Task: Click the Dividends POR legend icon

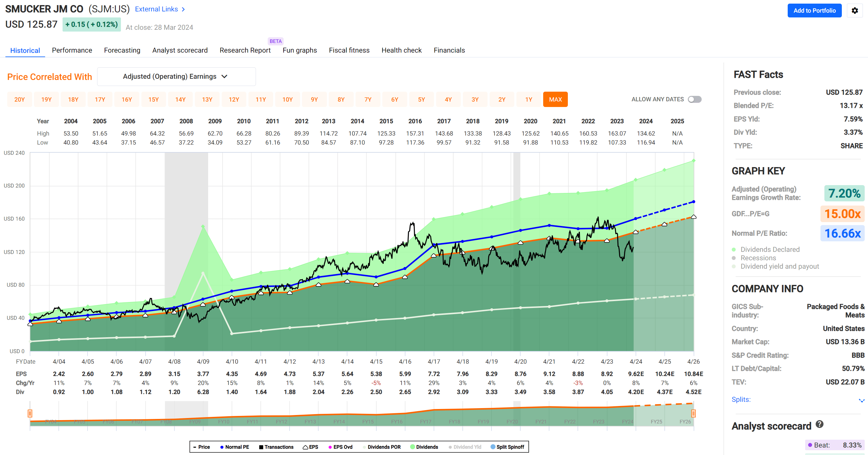Action: [364, 447]
